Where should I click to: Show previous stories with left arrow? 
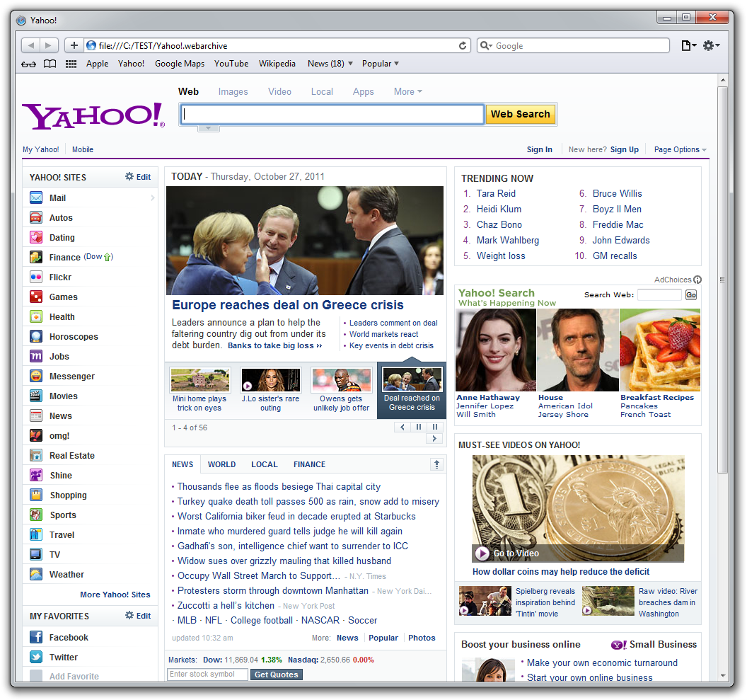[403, 427]
